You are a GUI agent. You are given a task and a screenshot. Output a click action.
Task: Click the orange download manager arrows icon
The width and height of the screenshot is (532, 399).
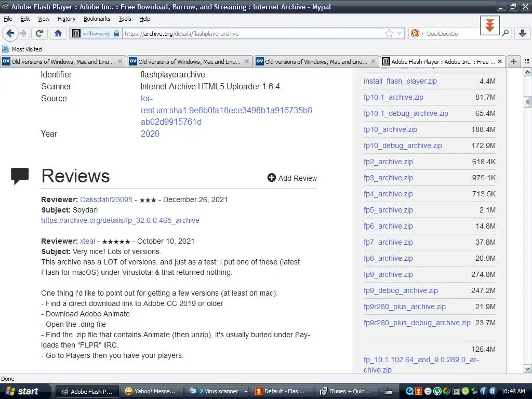(x=489, y=25)
